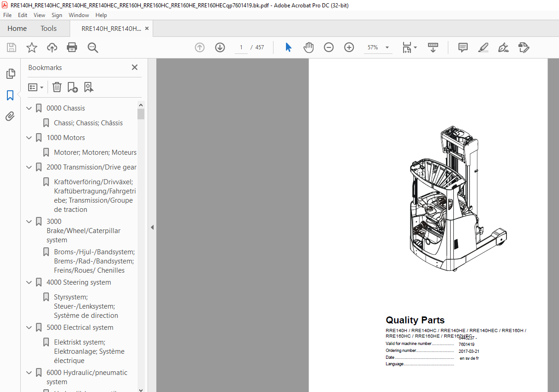
Task: Open the 2000 Transmission/Drive gear bookmark
Action: [x=91, y=167]
